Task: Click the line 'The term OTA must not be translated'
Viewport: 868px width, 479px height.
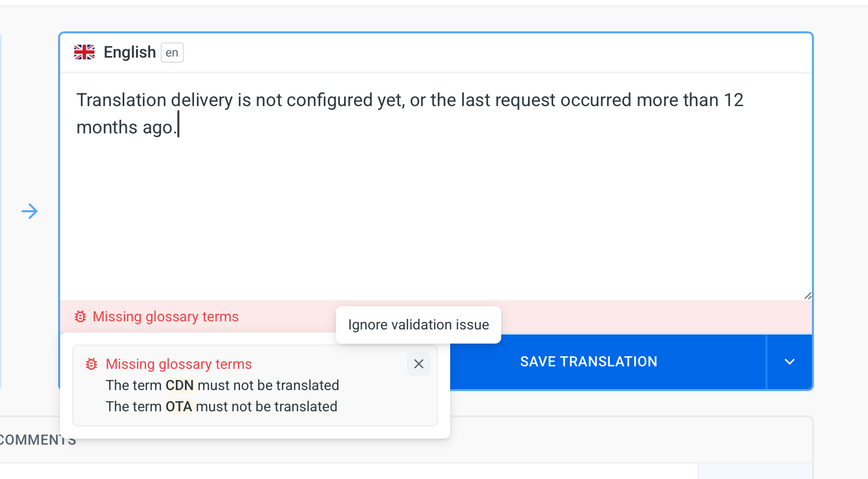Action: click(221, 406)
